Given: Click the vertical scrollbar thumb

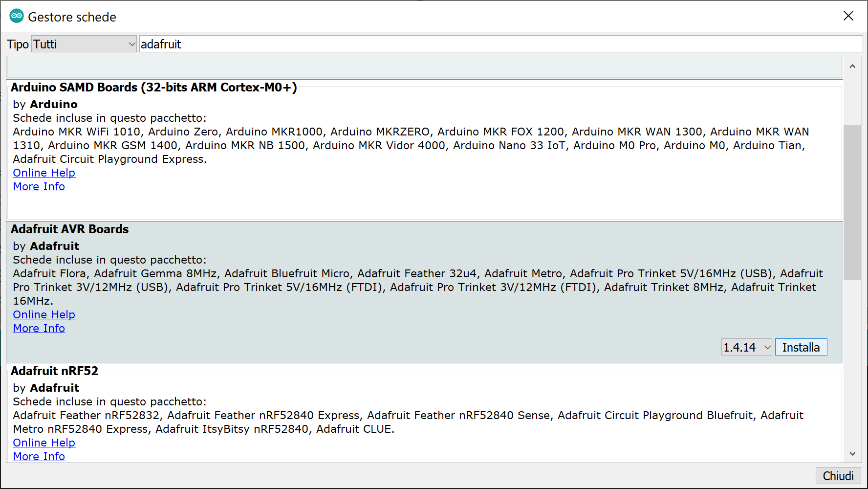Looking at the screenshot, I should (x=852, y=202).
